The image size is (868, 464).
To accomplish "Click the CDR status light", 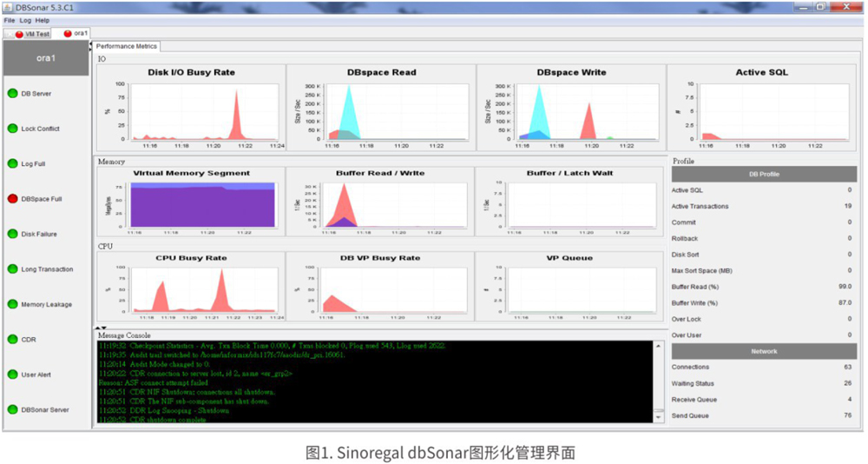I will coord(13,339).
